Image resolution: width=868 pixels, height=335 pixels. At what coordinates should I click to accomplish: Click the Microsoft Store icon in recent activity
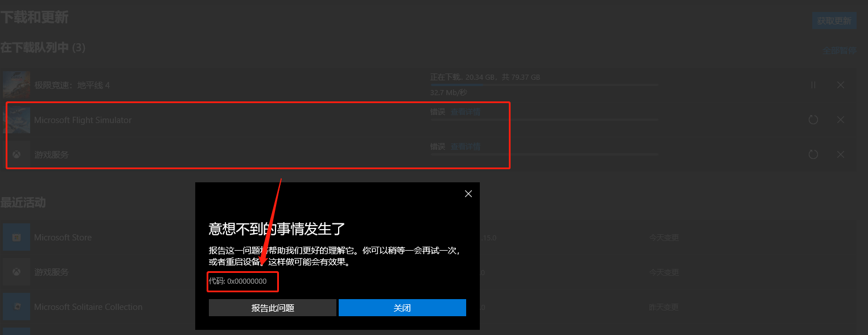[x=17, y=238]
